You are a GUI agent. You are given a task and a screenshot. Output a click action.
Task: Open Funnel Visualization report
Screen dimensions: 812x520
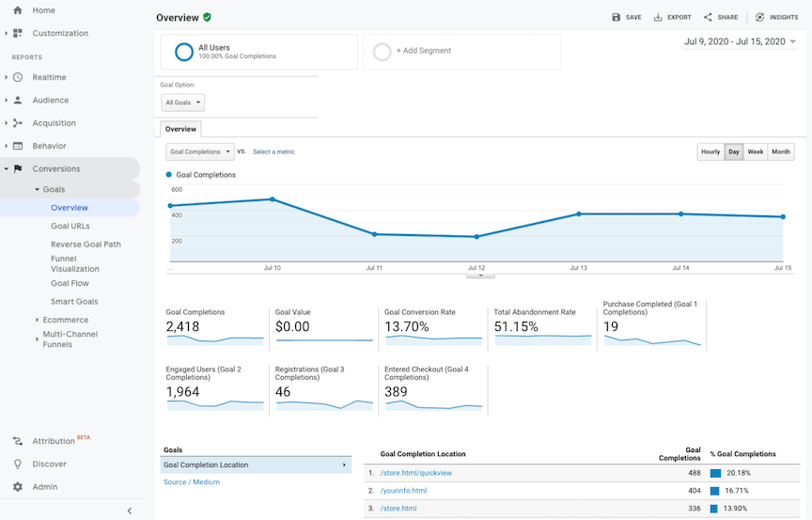click(75, 263)
